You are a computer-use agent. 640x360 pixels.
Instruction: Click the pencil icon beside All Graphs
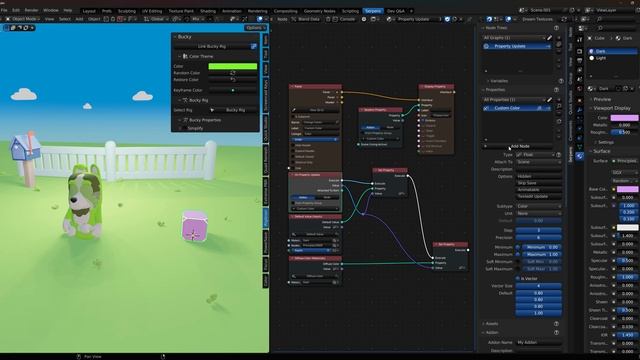[549, 38]
